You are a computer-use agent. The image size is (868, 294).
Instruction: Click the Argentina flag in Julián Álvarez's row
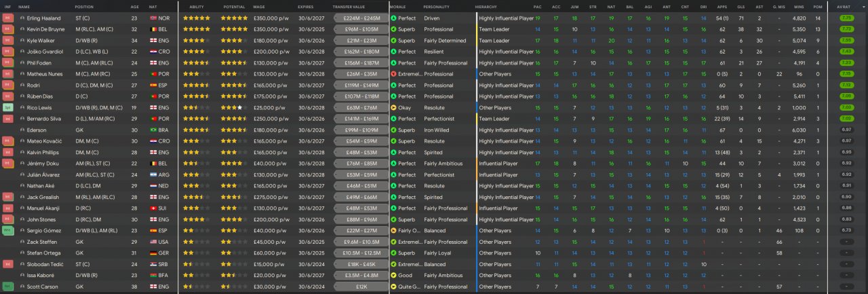click(153, 175)
